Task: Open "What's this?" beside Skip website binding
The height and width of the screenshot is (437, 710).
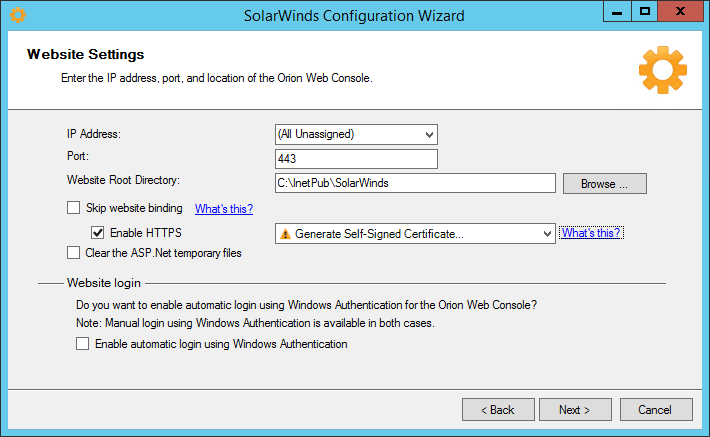Action: 224,209
